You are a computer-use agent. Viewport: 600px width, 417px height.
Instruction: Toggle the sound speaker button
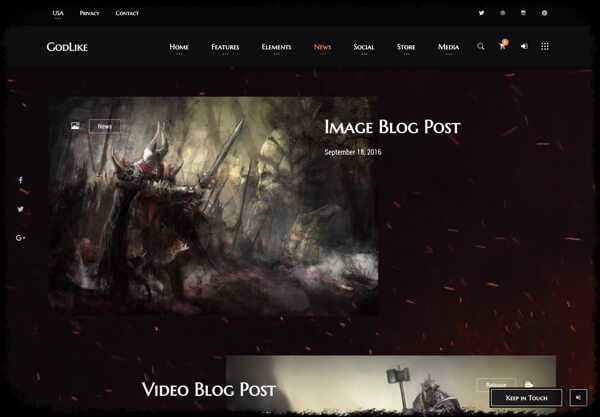578,398
